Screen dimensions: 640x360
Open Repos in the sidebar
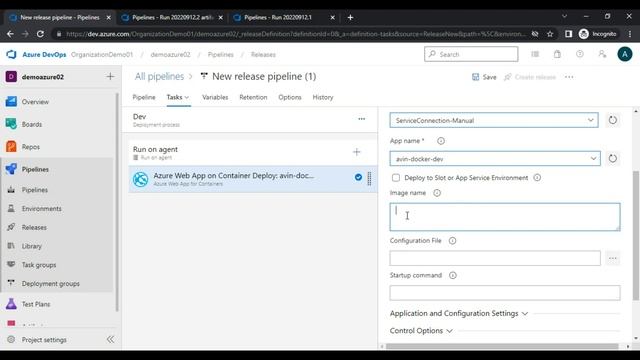[31, 147]
